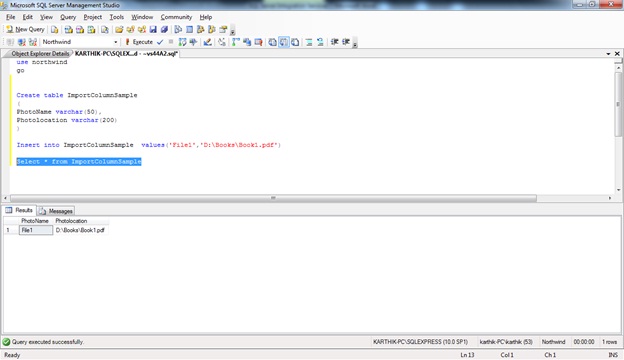The image size is (624, 360).
Task: Open the Tools menu
Action: point(117,17)
